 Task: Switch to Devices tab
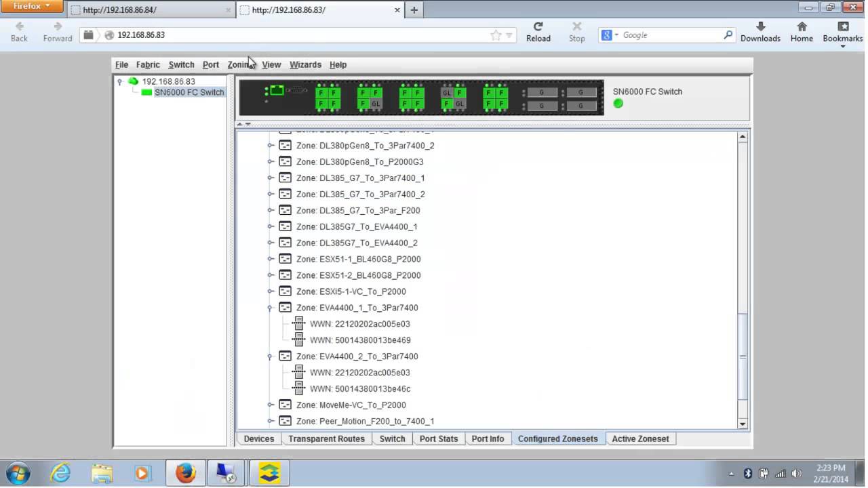point(259,439)
